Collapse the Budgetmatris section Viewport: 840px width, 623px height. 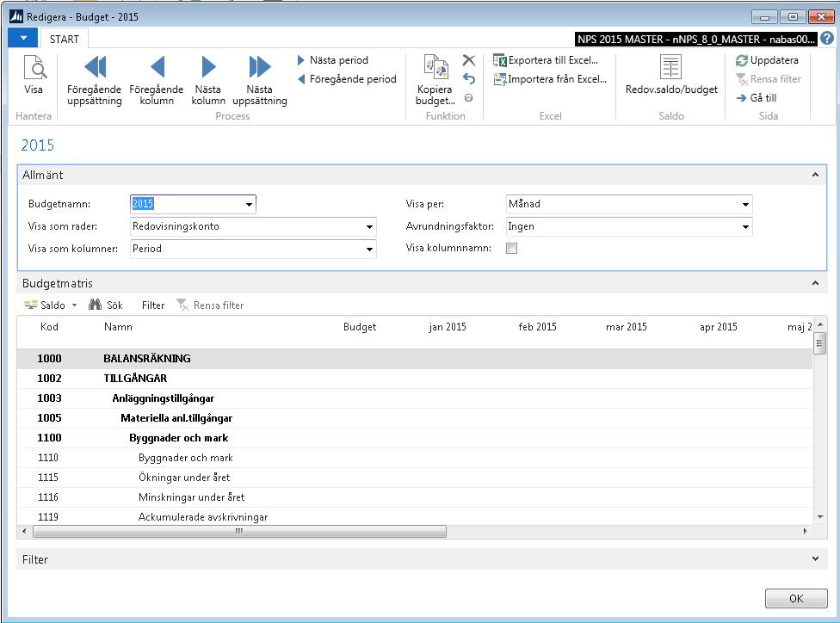pos(815,283)
